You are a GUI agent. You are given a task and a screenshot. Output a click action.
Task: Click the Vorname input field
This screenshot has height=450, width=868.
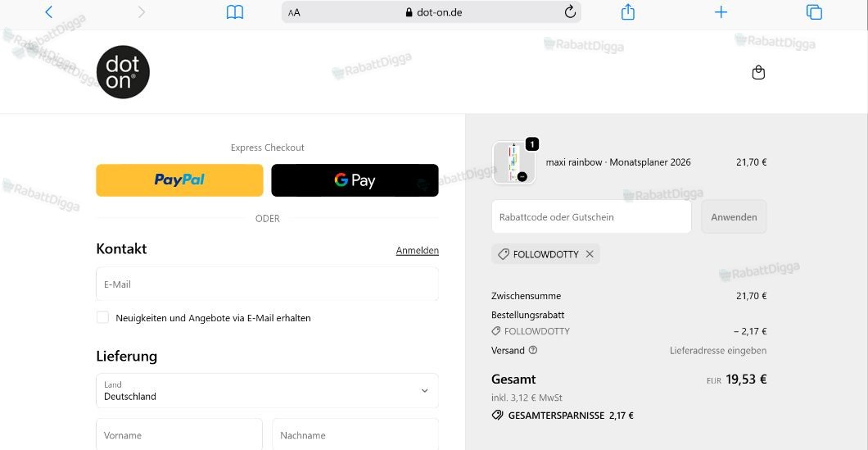coord(179,434)
